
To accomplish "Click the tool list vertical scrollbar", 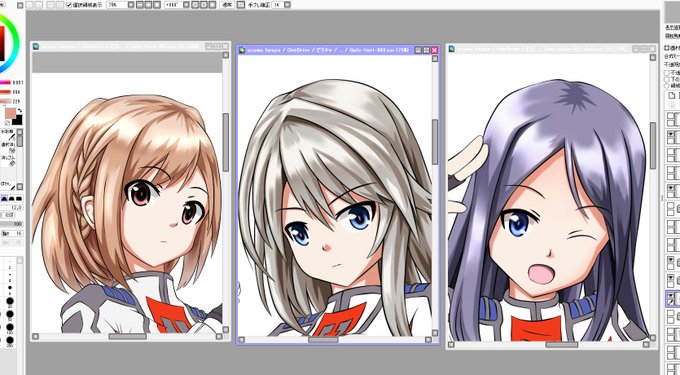I will coord(20,158).
